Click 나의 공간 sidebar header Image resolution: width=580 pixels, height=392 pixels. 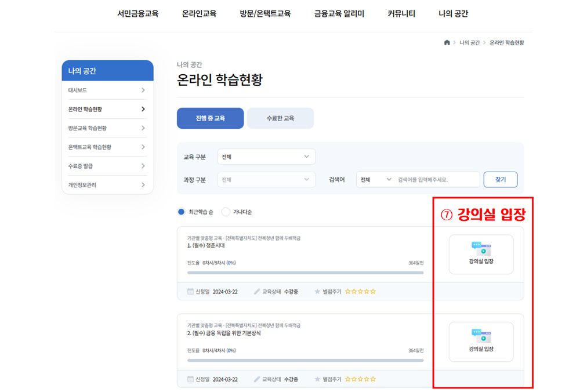click(x=107, y=71)
